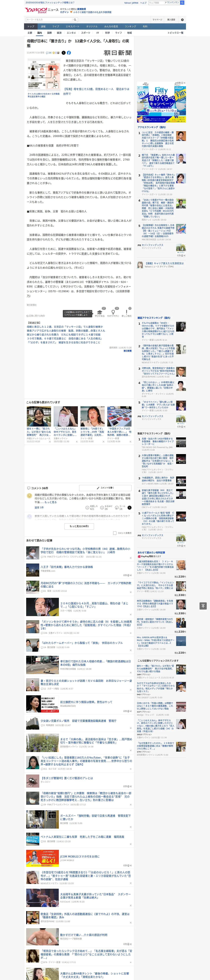Viewport: 210px width, 980px height.
Task: Open the ランキング navigation tab
Action: pos(130,27)
